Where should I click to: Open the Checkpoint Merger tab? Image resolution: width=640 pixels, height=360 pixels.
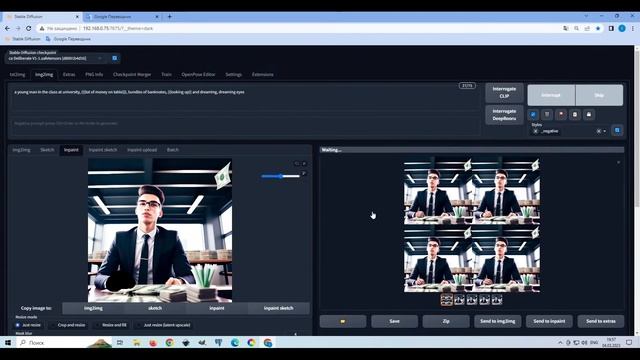(x=132, y=75)
